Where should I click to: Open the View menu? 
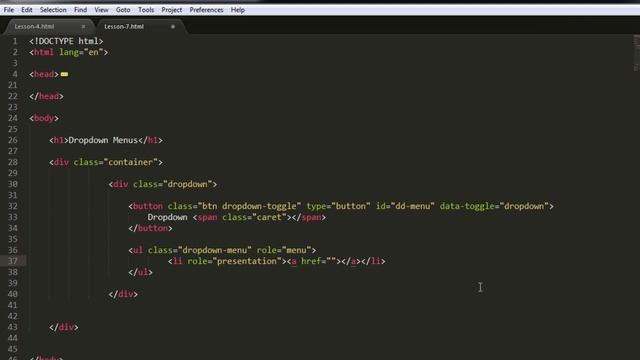[101, 10]
